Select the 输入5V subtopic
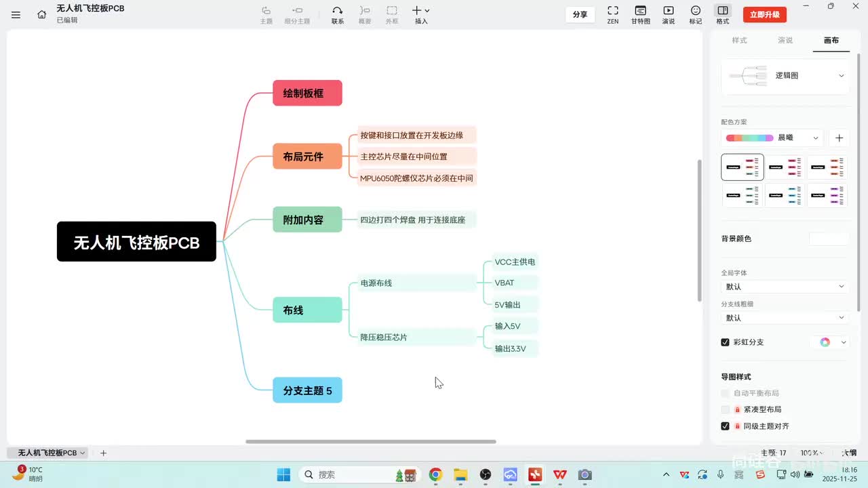The image size is (868, 488). tap(515, 326)
